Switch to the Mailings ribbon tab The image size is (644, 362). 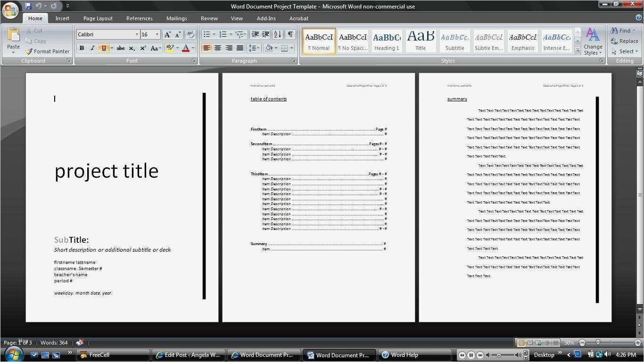(176, 18)
